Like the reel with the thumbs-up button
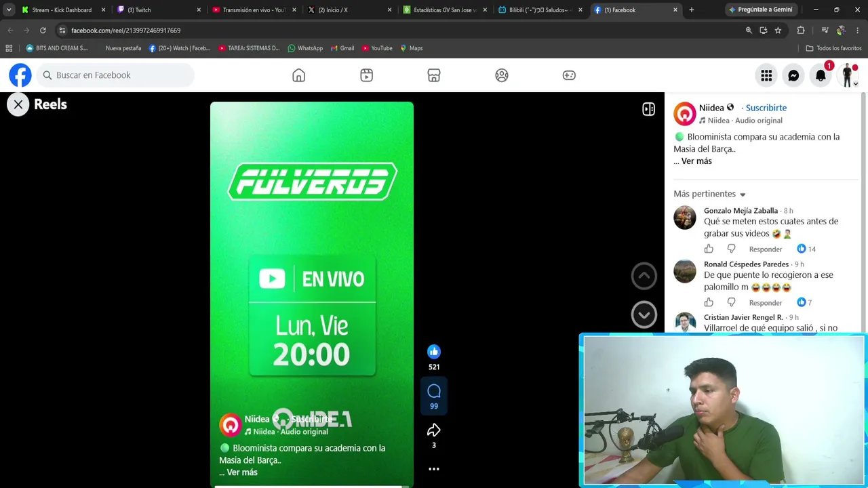Image resolution: width=868 pixels, height=488 pixels. 434,352
